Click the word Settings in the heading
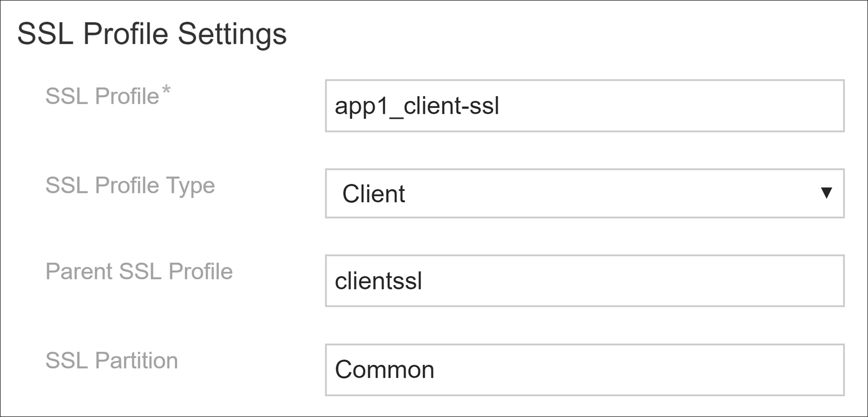 tap(232, 34)
